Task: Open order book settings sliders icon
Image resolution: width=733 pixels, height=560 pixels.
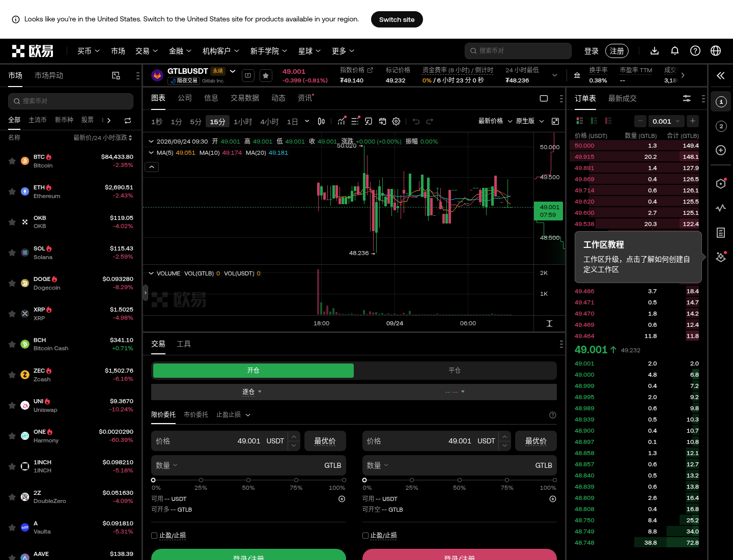Action: click(x=687, y=98)
